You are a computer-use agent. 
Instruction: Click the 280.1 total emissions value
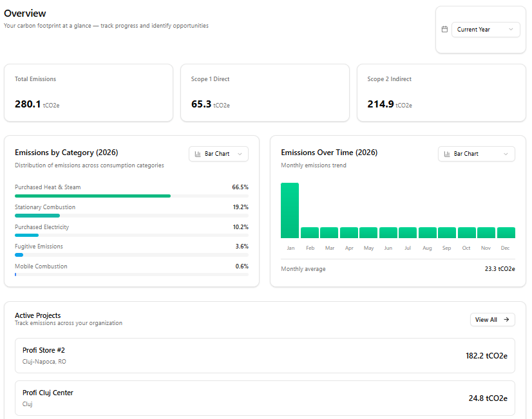[x=28, y=104]
